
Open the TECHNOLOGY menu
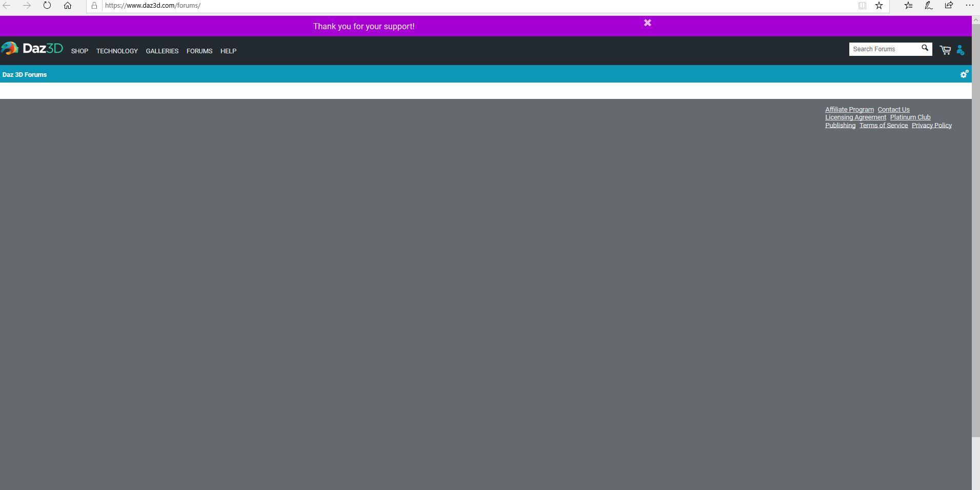click(x=117, y=51)
